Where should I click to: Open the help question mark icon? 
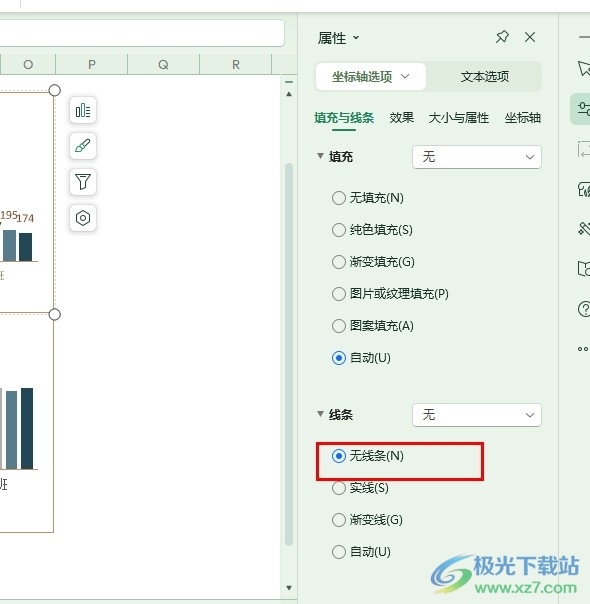(x=584, y=309)
